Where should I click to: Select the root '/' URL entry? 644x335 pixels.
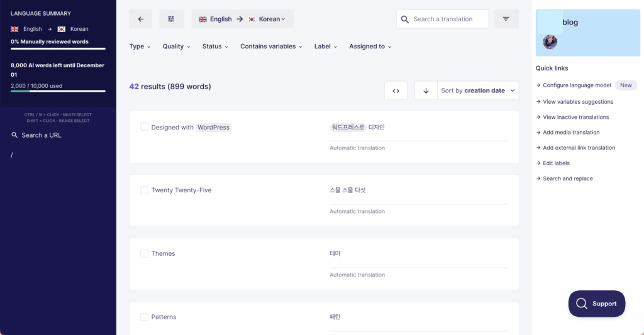point(12,155)
